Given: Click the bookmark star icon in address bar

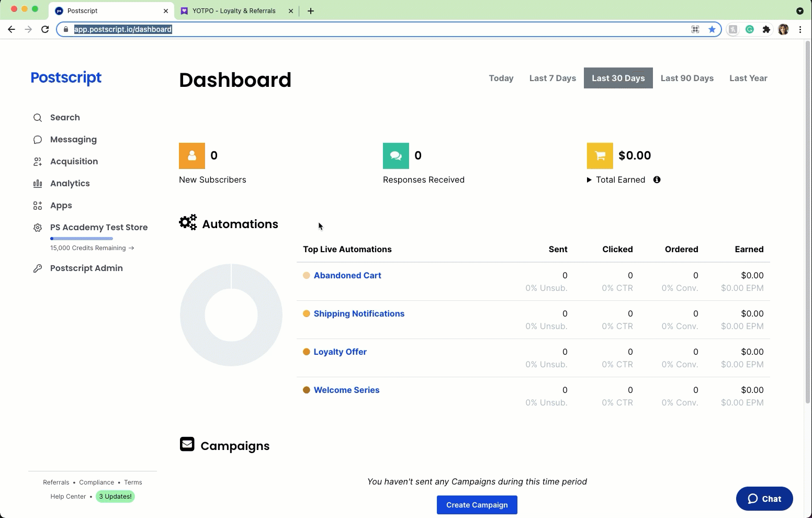Looking at the screenshot, I should (x=712, y=29).
